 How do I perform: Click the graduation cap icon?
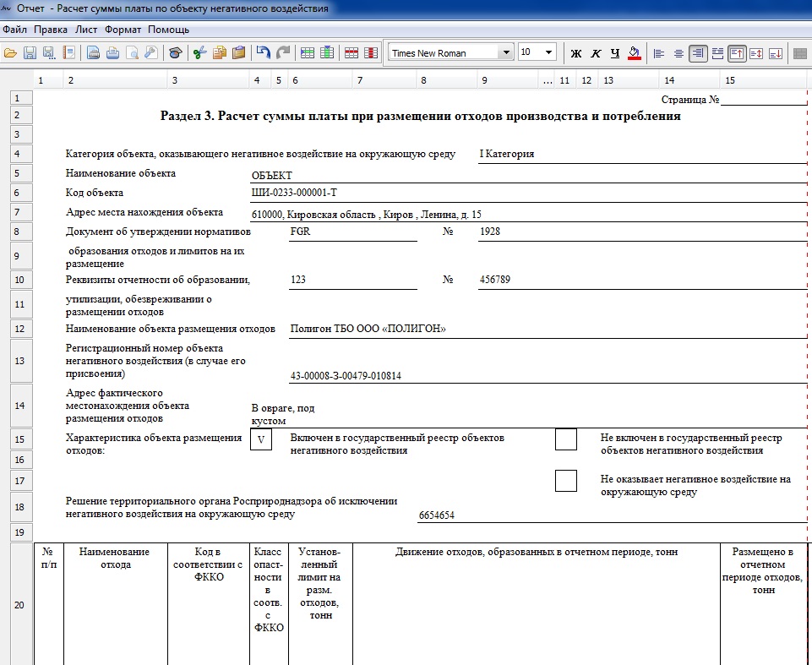(175, 52)
